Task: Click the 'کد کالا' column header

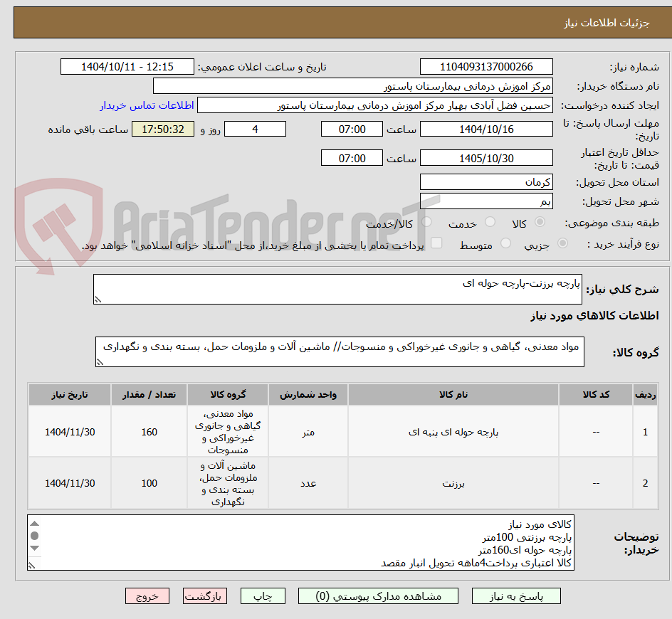Action: (x=596, y=395)
